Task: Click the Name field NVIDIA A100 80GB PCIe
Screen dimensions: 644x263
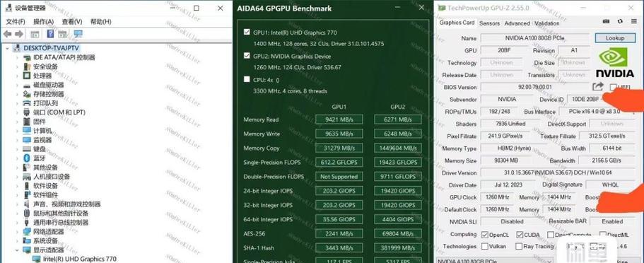Action: coord(534,37)
